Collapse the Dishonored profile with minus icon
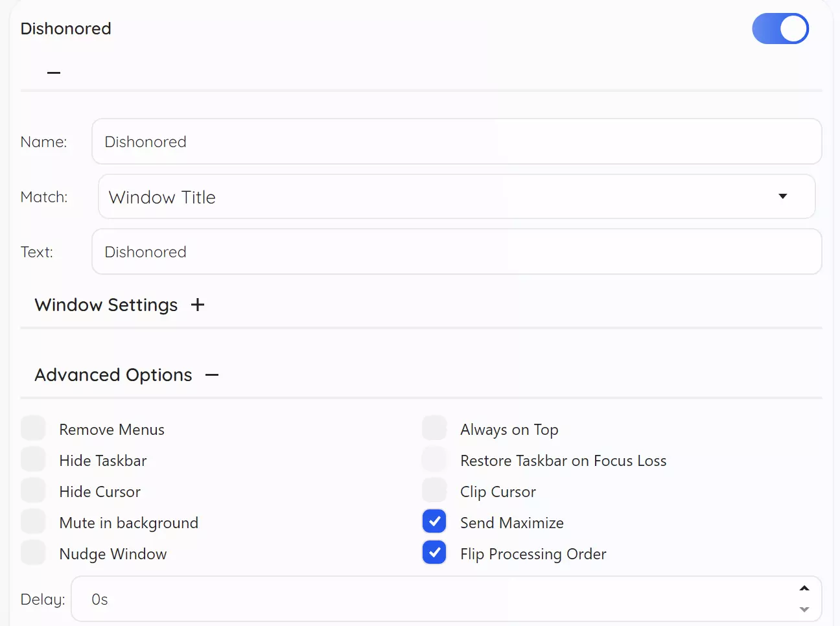This screenshot has width=840, height=626. point(54,73)
